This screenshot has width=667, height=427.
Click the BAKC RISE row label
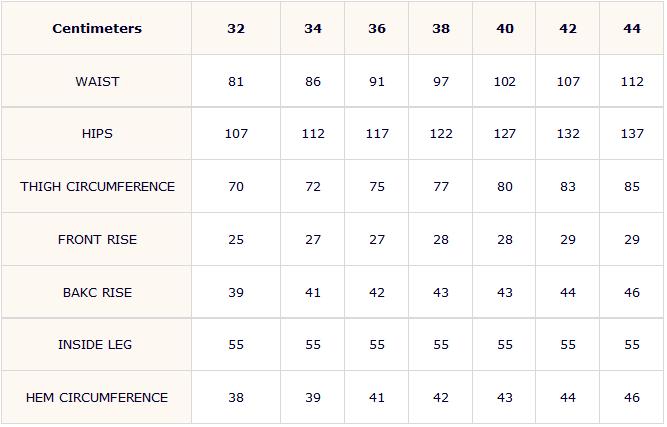coord(97,292)
